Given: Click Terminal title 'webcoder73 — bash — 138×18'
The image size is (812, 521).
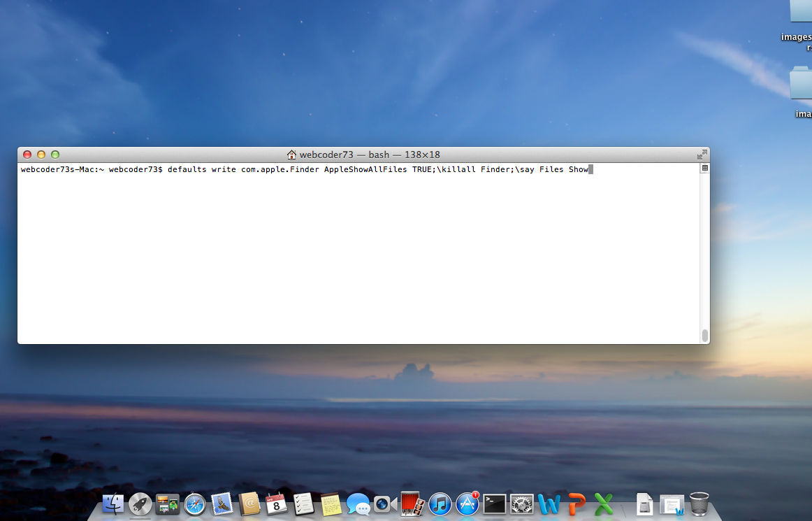Looking at the screenshot, I should click(370, 155).
